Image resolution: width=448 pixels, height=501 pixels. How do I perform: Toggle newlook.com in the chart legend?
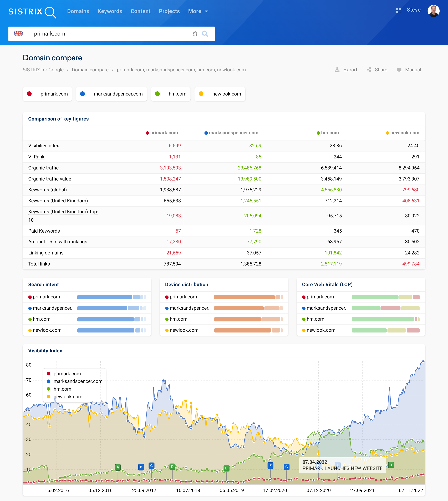click(65, 397)
